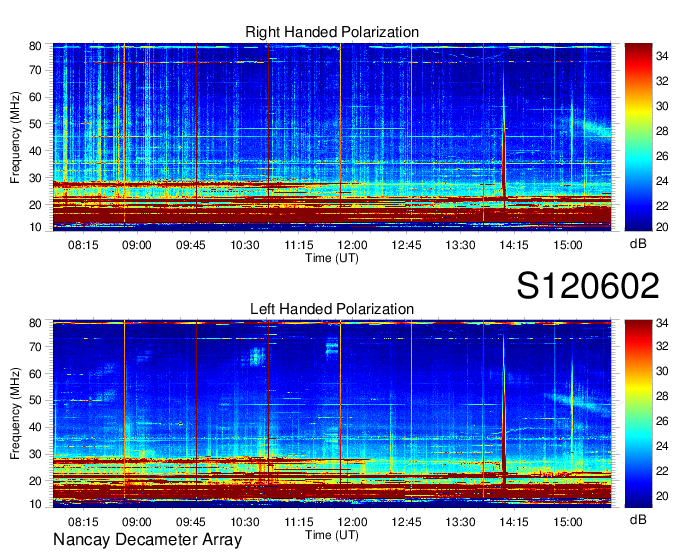Click the radio burst near 14:05 in the upper plot

point(504,143)
